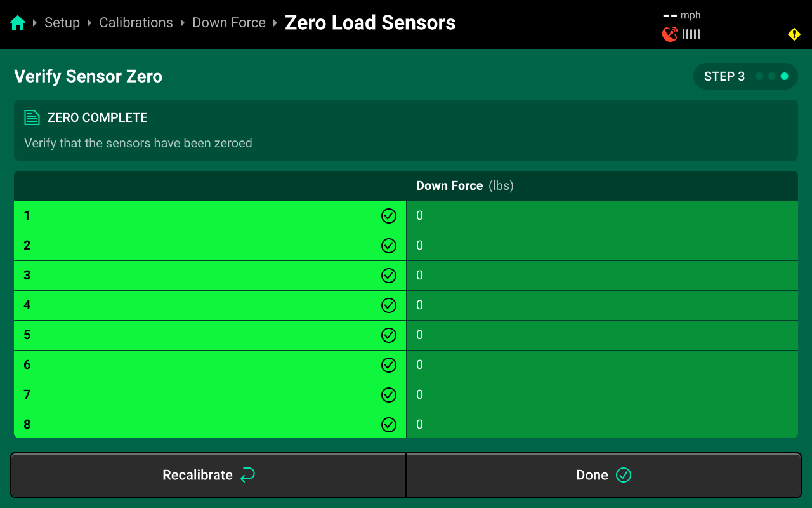Toggle the verified checkmark on row 3

click(x=389, y=276)
